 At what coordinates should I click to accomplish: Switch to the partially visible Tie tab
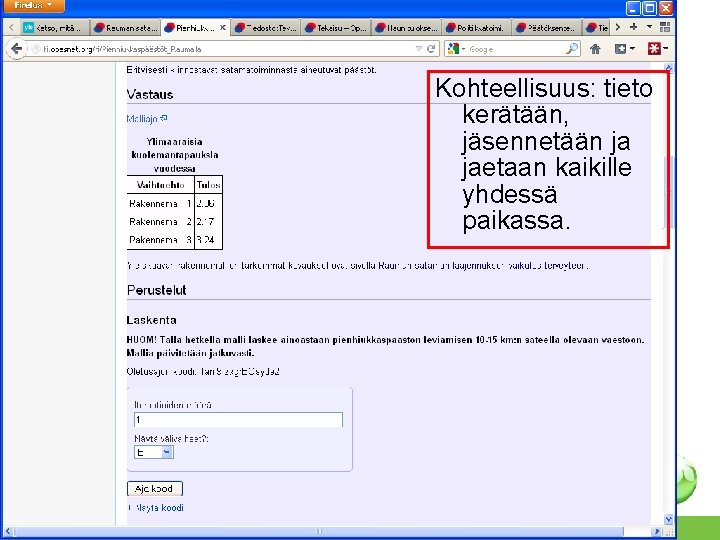pos(597,28)
